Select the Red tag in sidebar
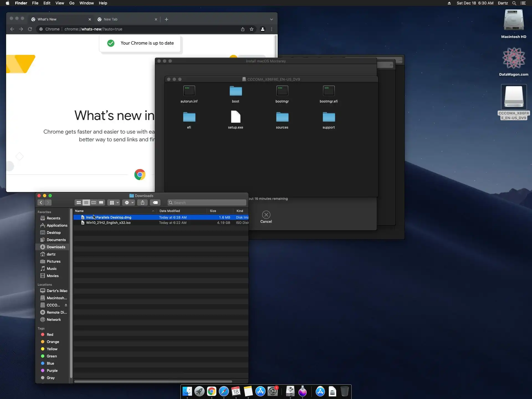This screenshot has width=532, height=399. click(x=50, y=334)
